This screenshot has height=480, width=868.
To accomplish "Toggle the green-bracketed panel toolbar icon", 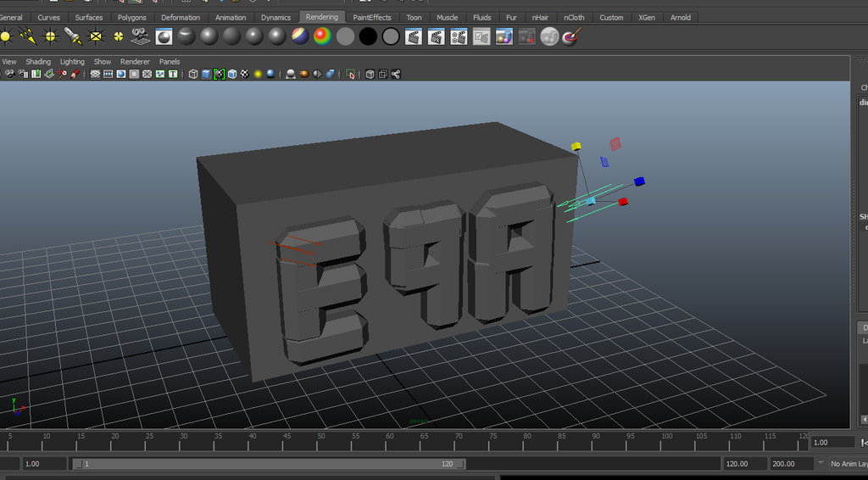I will click(x=219, y=75).
